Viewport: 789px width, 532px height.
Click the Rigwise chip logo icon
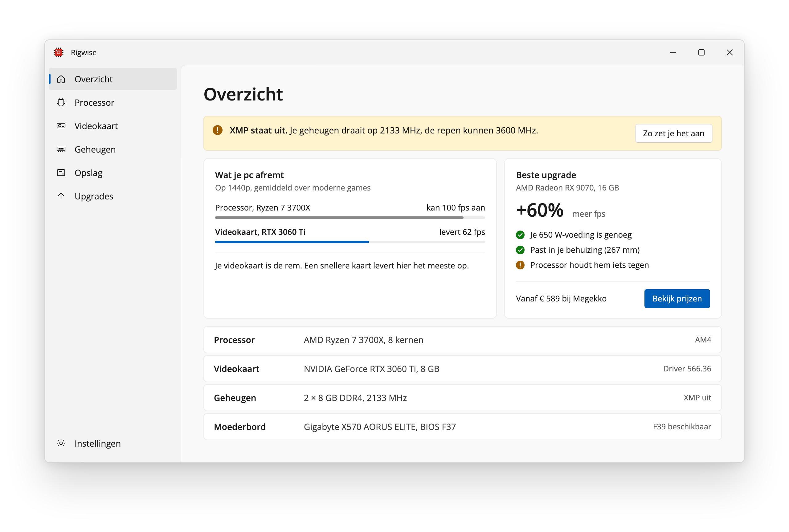click(x=59, y=52)
